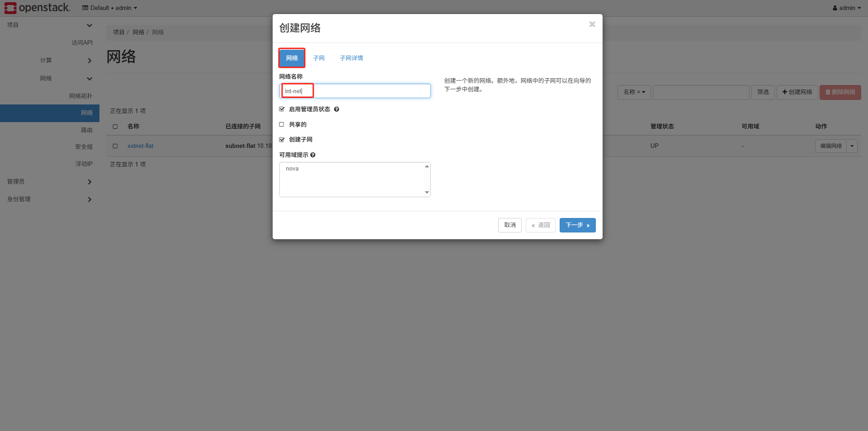Viewport: 868px width, 431px height.
Task: Click the filter text input
Action: [x=701, y=92]
